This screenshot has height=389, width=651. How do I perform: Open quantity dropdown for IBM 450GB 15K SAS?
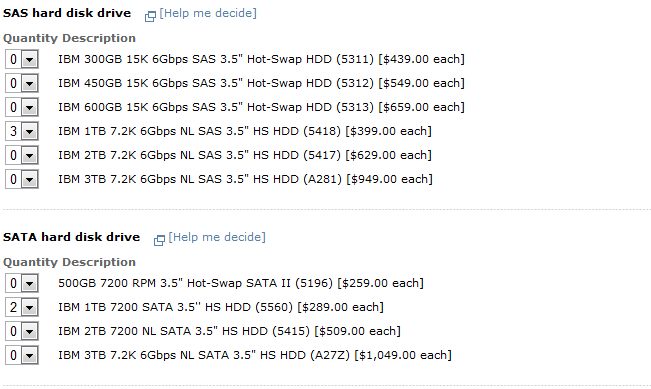[22, 83]
